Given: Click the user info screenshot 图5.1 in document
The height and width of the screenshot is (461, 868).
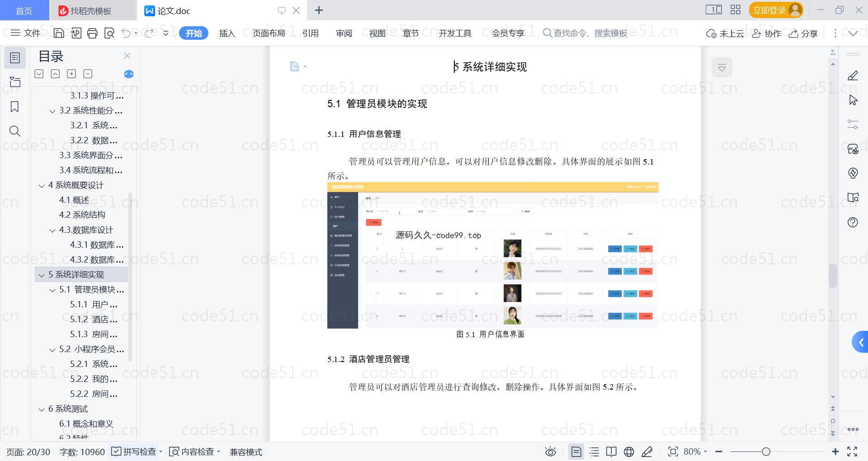Looking at the screenshot, I should pyautogui.click(x=493, y=255).
